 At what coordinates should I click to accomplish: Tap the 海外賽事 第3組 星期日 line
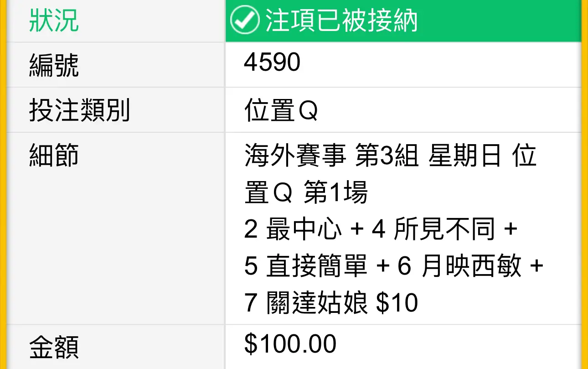[373, 156]
